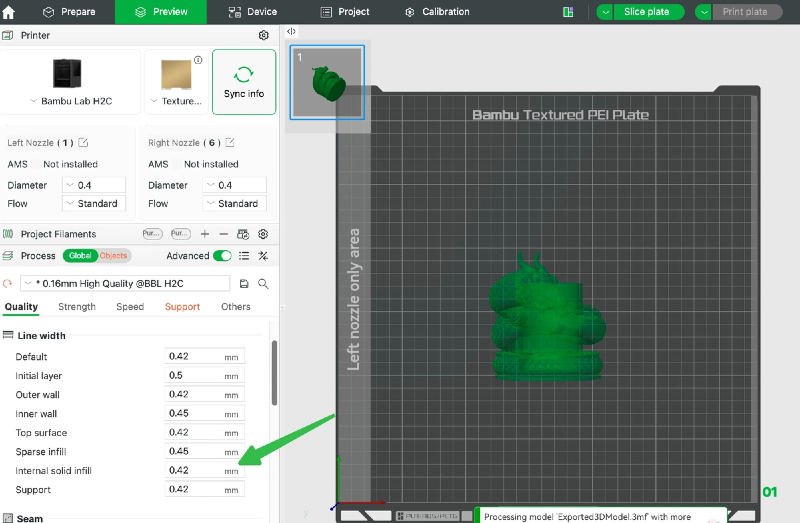Switch Process scope to Global
800x523 pixels.
tap(80, 256)
